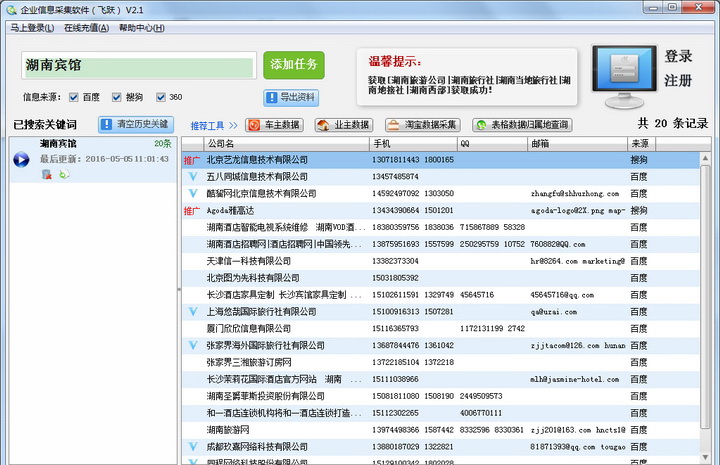Click the blue play icon for 湖南宾馆 task
This screenshot has height=465, width=720.
(x=21, y=159)
